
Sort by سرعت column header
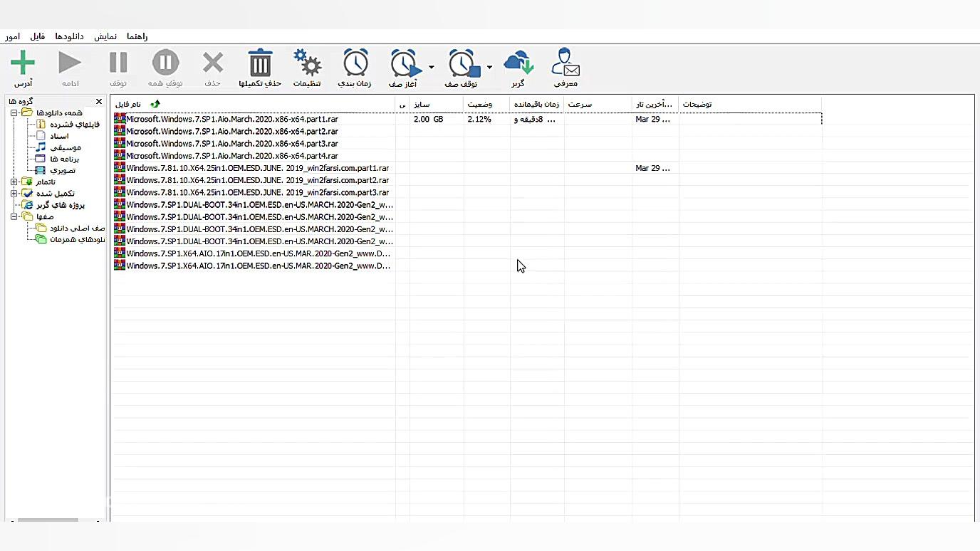pyautogui.click(x=598, y=105)
